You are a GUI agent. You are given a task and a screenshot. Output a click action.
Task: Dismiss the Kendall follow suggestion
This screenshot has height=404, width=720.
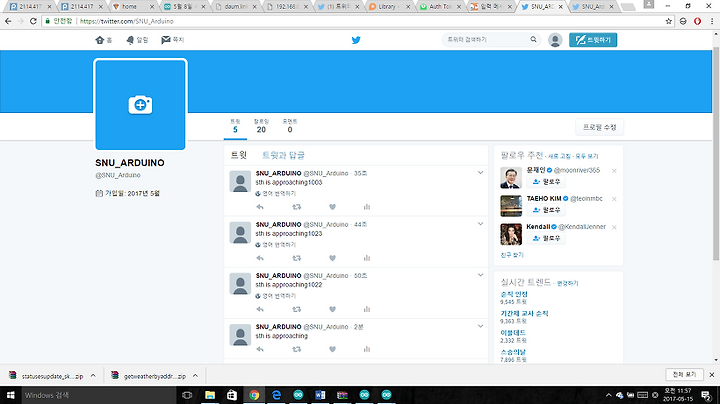point(614,227)
